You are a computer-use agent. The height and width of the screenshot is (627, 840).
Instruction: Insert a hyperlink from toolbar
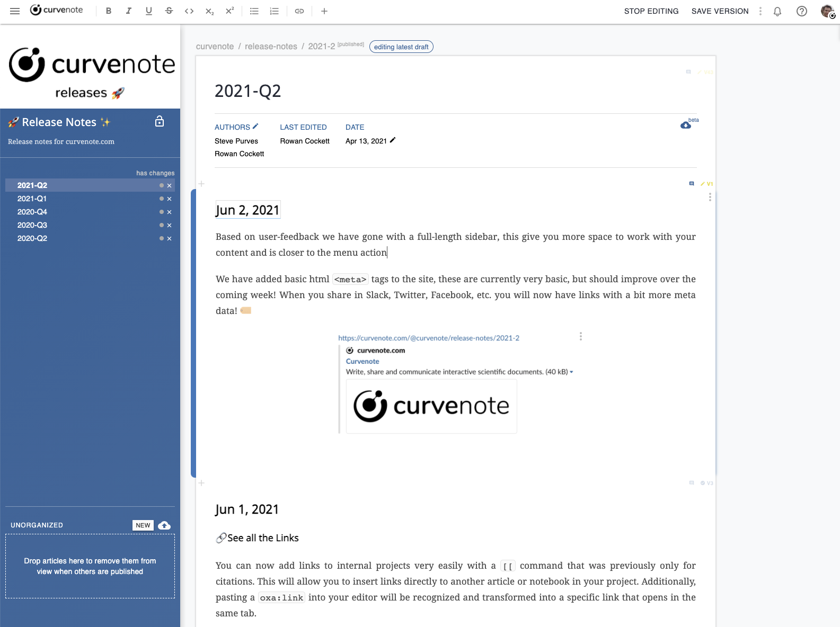(299, 11)
